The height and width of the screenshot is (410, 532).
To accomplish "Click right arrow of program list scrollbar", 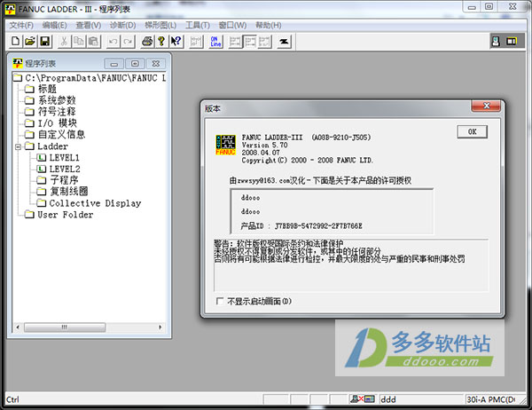I will (x=160, y=327).
